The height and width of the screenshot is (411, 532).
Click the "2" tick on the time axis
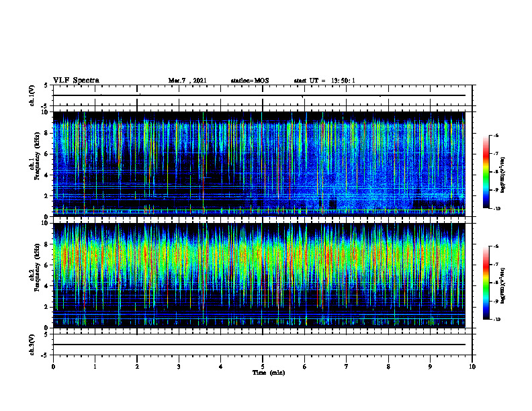(137, 367)
